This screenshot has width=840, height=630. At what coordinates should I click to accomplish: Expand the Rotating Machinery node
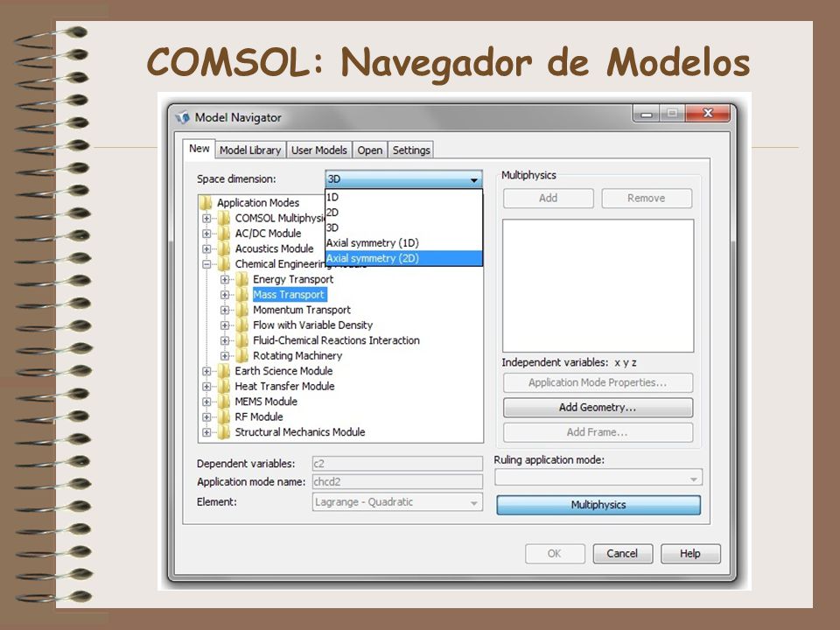point(225,356)
